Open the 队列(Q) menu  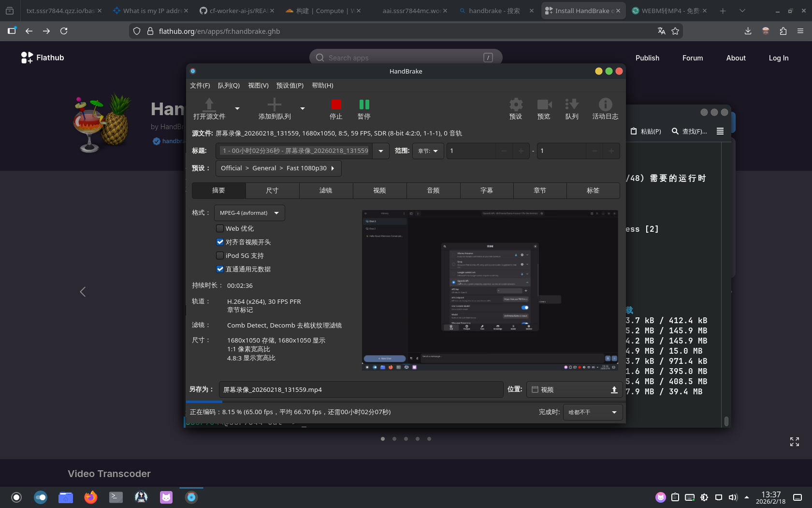pos(229,86)
